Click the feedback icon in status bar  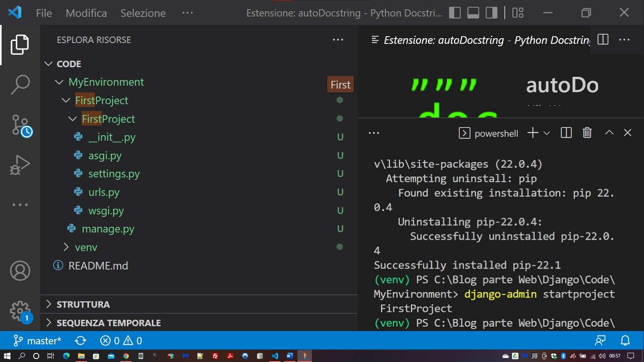pos(600,341)
